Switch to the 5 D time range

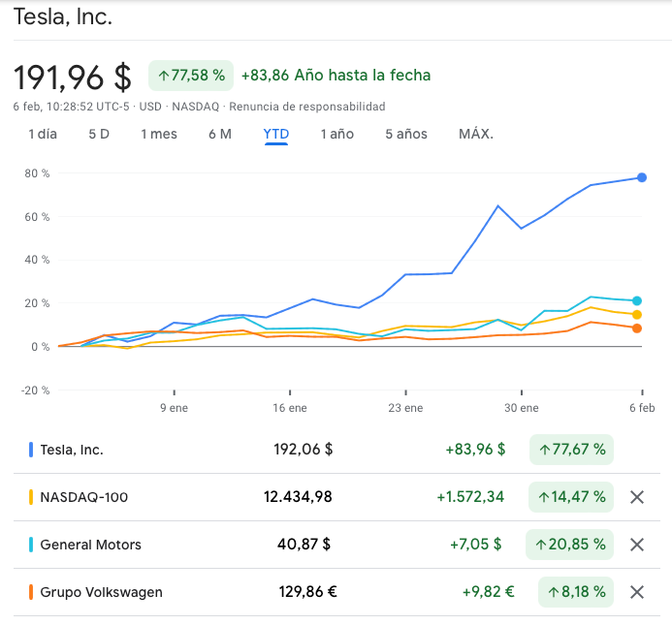(99, 134)
